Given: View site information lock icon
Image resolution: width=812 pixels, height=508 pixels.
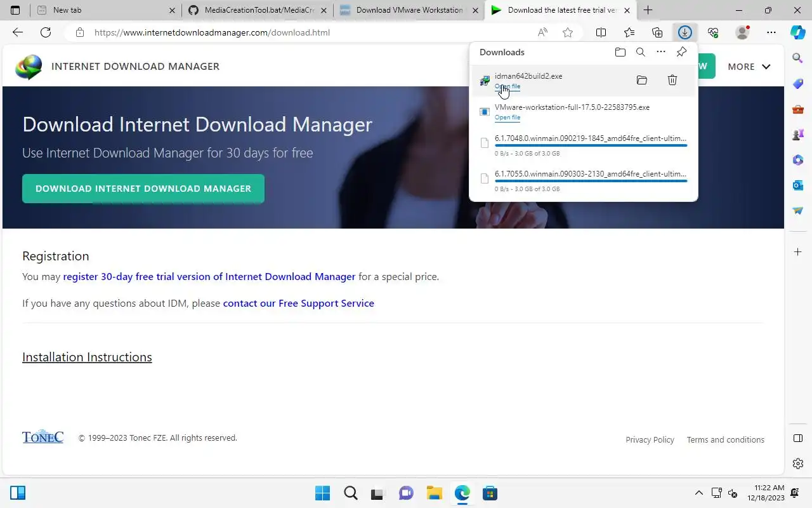Looking at the screenshot, I should tap(79, 32).
